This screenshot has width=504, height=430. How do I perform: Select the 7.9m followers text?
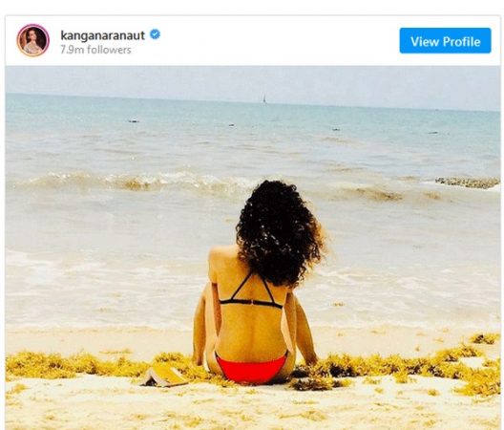95,50
